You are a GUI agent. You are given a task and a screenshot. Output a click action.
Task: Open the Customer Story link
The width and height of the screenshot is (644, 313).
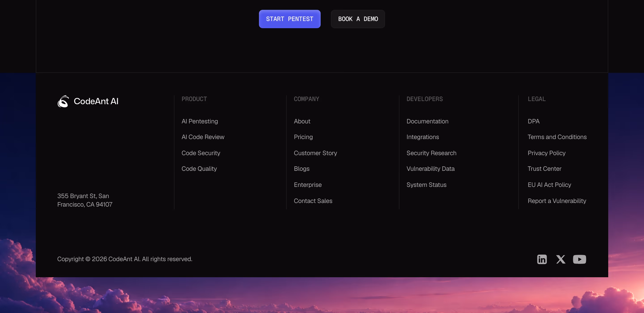click(x=315, y=153)
